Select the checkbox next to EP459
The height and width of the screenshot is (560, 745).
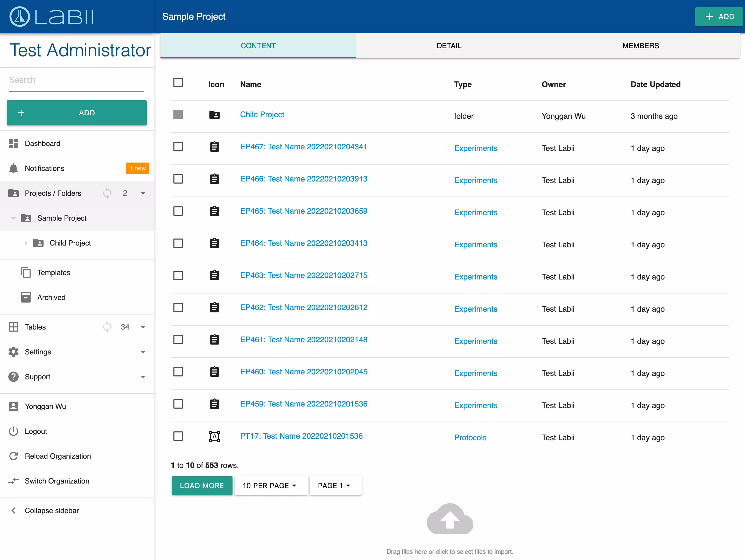(x=178, y=404)
